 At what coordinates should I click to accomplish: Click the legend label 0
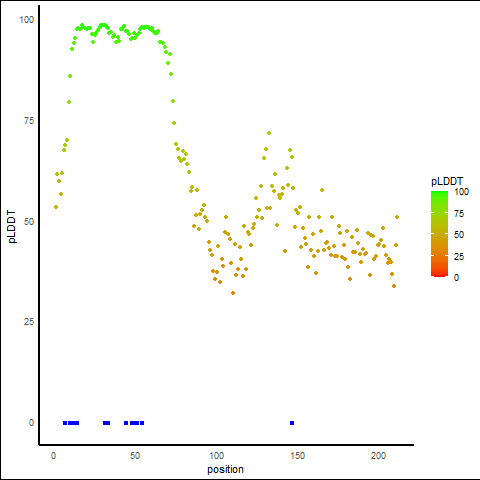click(456, 278)
